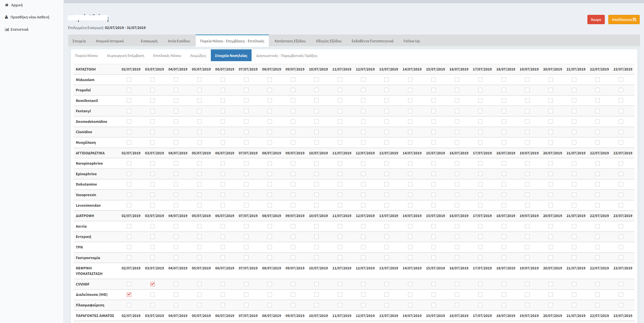644x323 pixels.
Task: Uncheck CVVHDF for 03/07/2019
Action: pos(152,284)
